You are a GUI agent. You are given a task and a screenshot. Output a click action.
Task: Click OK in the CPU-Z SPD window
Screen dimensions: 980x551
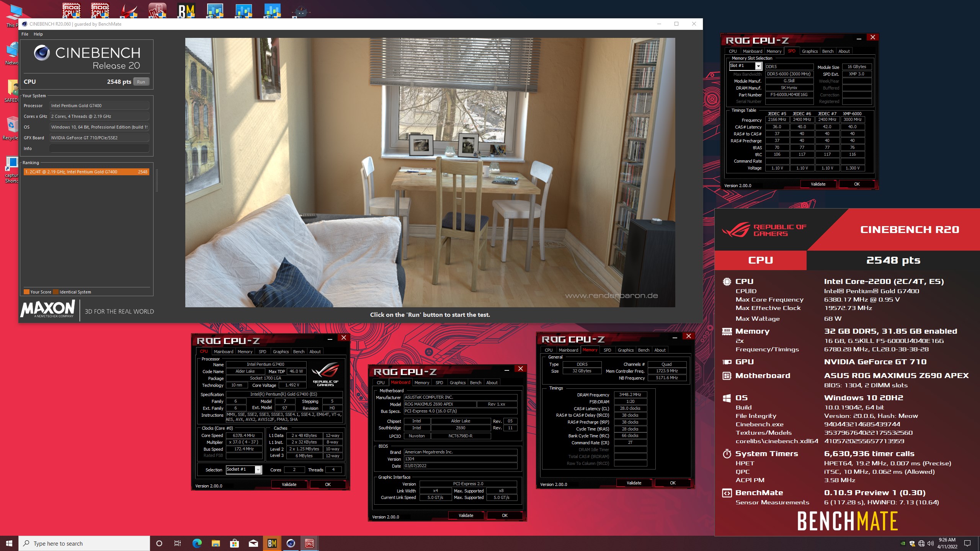pyautogui.click(x=857, y=184)
